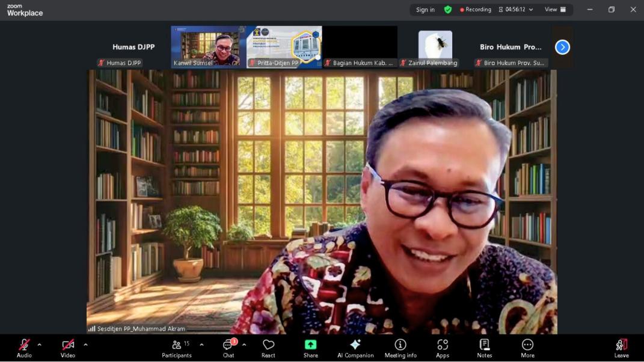Click the Sign in button
644x362 pixels.
(x=425, y=10)
